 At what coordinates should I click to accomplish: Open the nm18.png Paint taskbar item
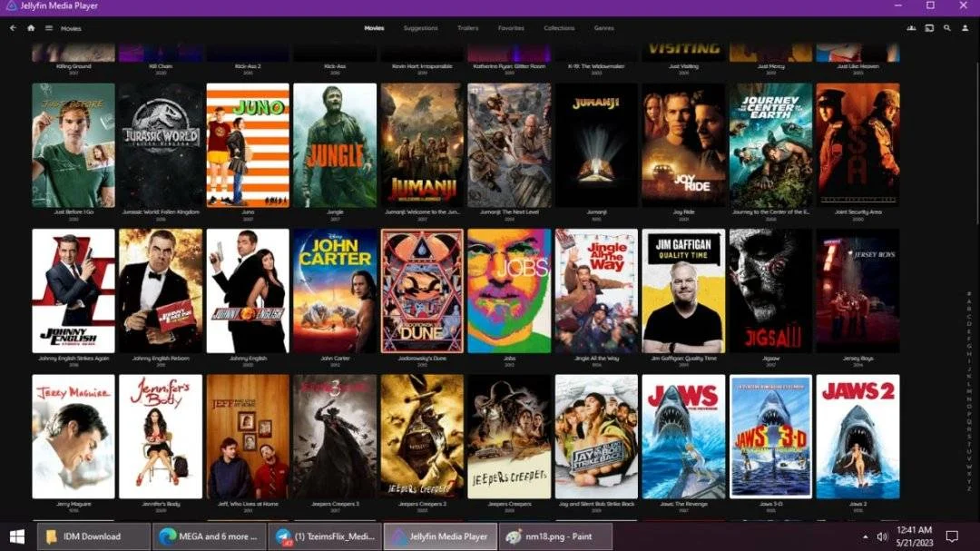tap(555, 536)
